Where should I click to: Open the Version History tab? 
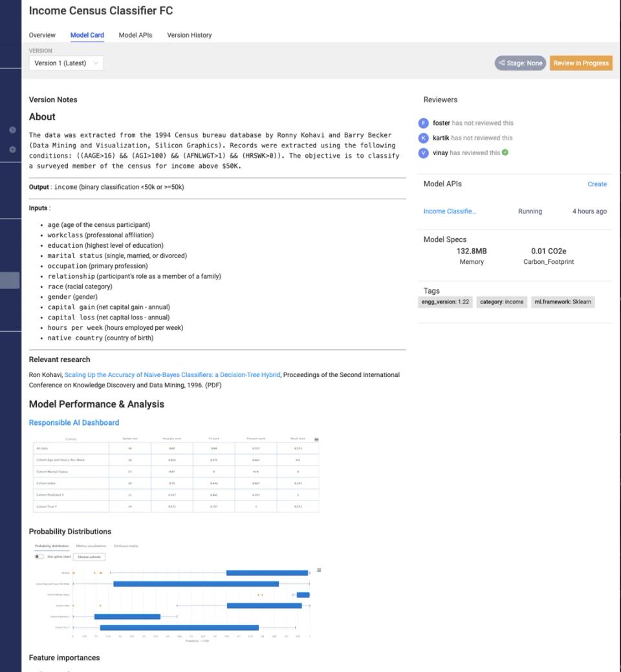pyautogui.click(x=190, y=35)
